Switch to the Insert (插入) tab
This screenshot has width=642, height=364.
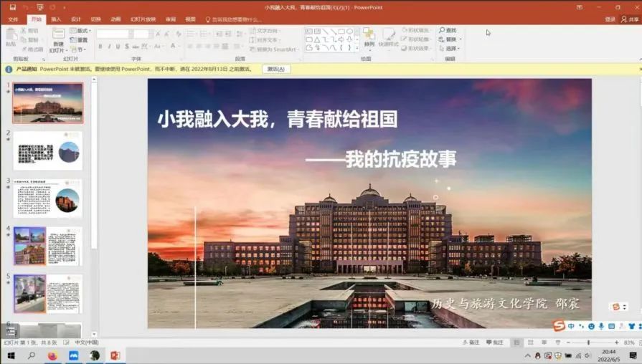(56, 19)
